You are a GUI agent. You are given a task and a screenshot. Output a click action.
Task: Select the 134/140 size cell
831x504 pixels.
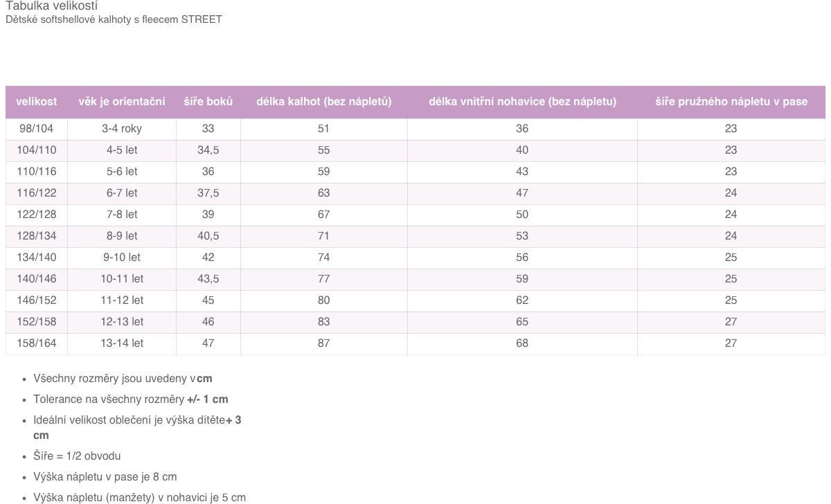click(37, 258)
